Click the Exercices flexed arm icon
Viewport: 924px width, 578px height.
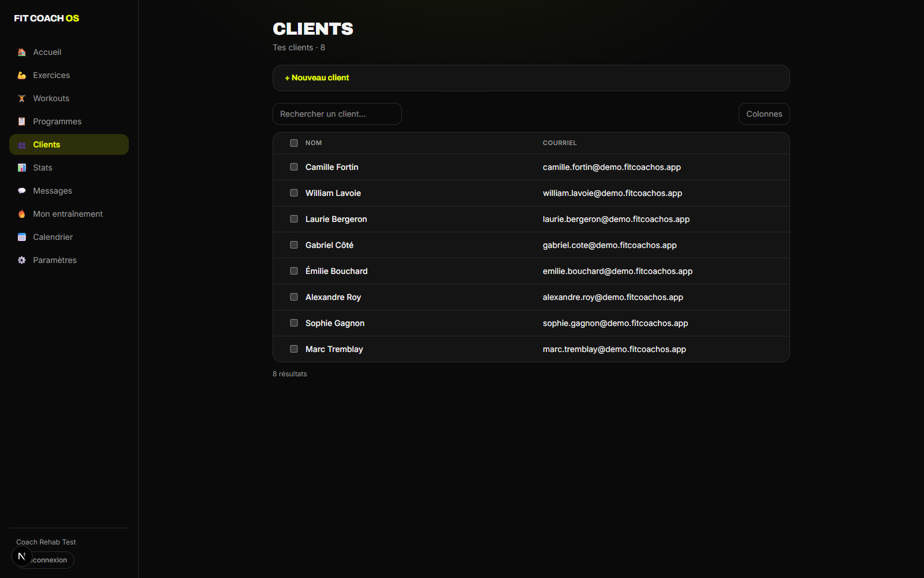(x=22, y=75)
